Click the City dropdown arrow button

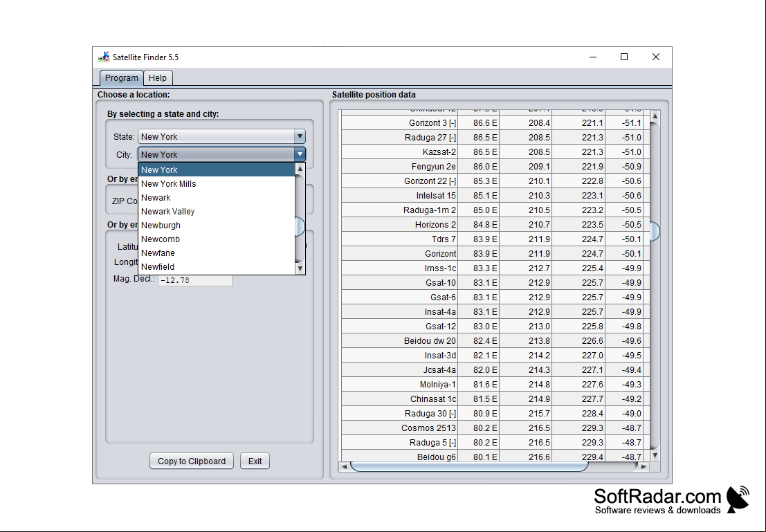[300, 155]
